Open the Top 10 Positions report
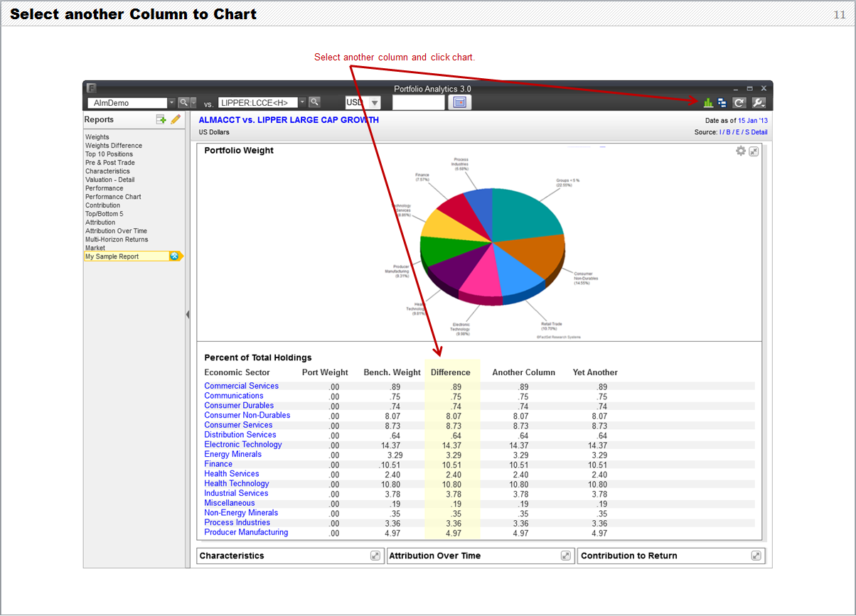This screenshot has height=616, width=856. point(109,154)
